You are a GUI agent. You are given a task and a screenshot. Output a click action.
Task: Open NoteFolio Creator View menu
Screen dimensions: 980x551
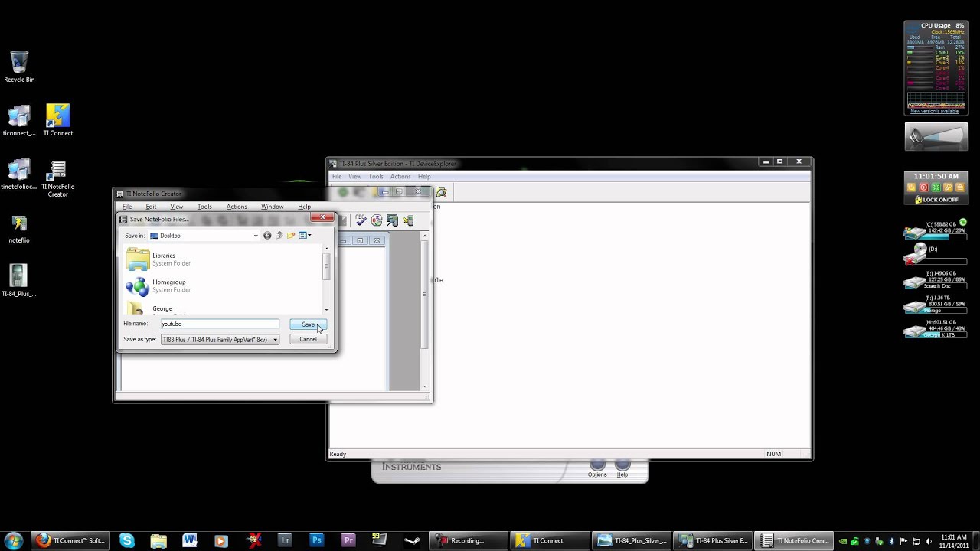click(176, 207)
